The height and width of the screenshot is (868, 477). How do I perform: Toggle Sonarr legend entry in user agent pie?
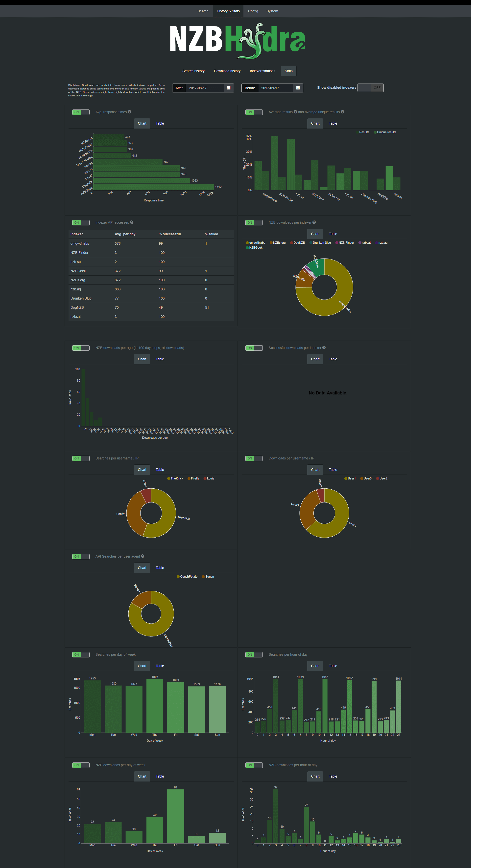208,577
